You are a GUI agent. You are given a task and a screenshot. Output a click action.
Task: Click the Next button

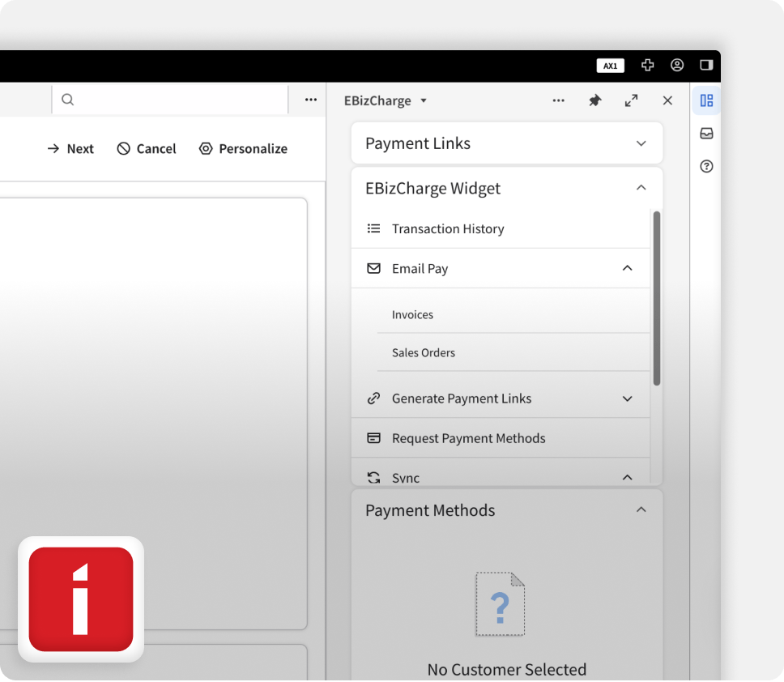click(70, 148)
